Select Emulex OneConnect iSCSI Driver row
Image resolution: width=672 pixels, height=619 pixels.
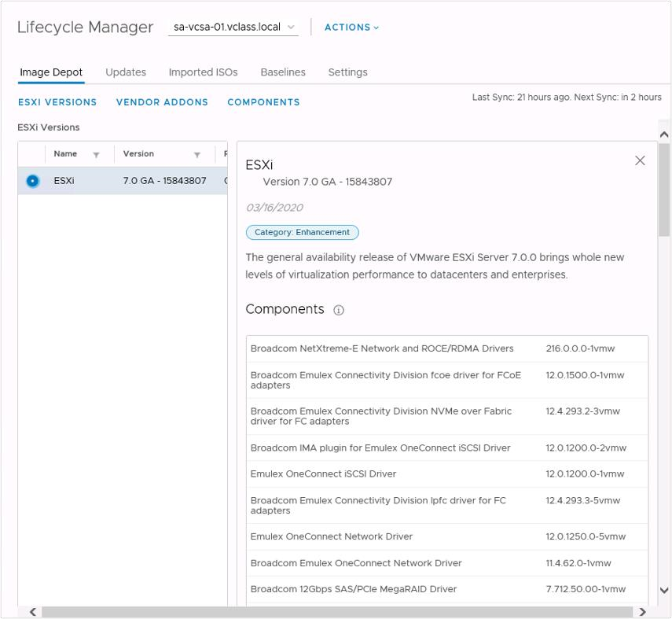click(447, 474)
